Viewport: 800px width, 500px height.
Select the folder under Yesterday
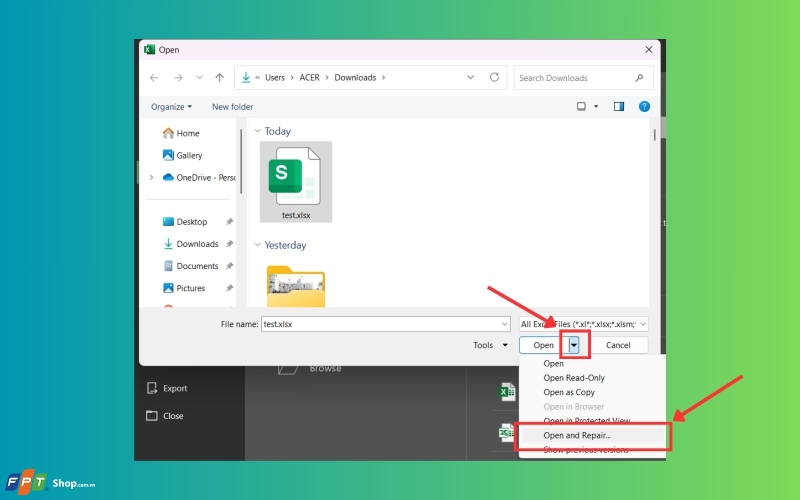coord(296,286)
